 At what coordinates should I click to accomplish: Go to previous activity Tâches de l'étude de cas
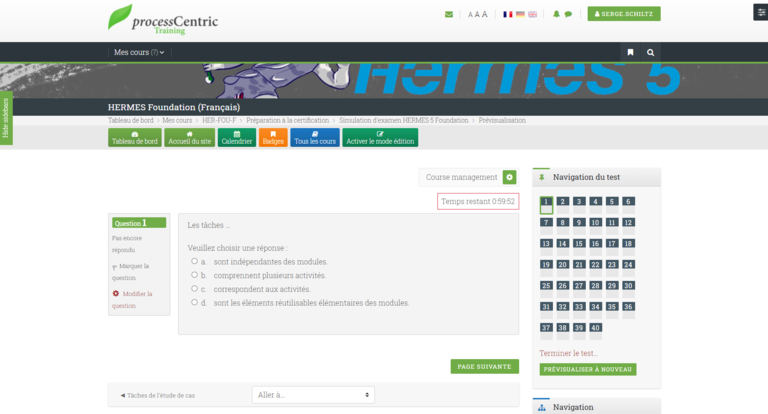(158, 395)
